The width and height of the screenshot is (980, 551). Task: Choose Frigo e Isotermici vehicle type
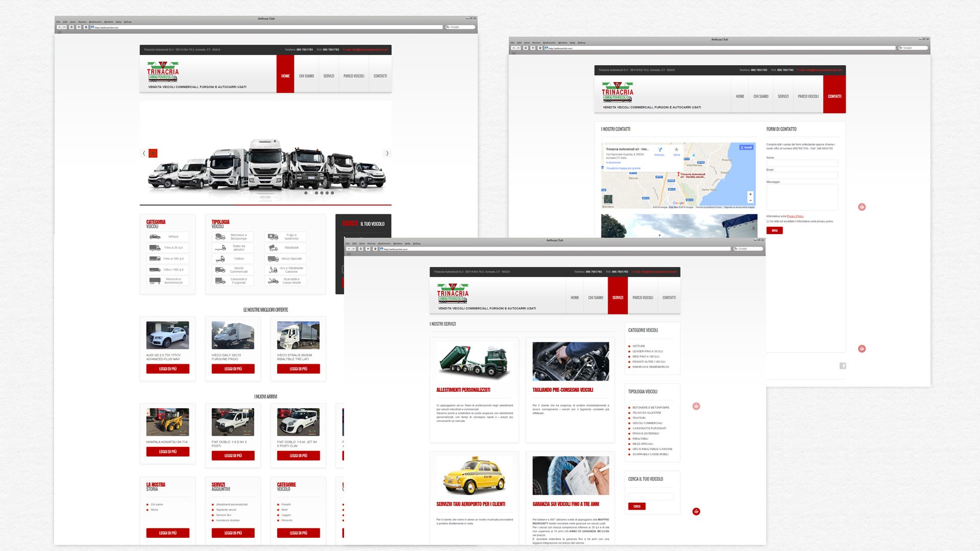pyautogui.click(x=286, y=237)
